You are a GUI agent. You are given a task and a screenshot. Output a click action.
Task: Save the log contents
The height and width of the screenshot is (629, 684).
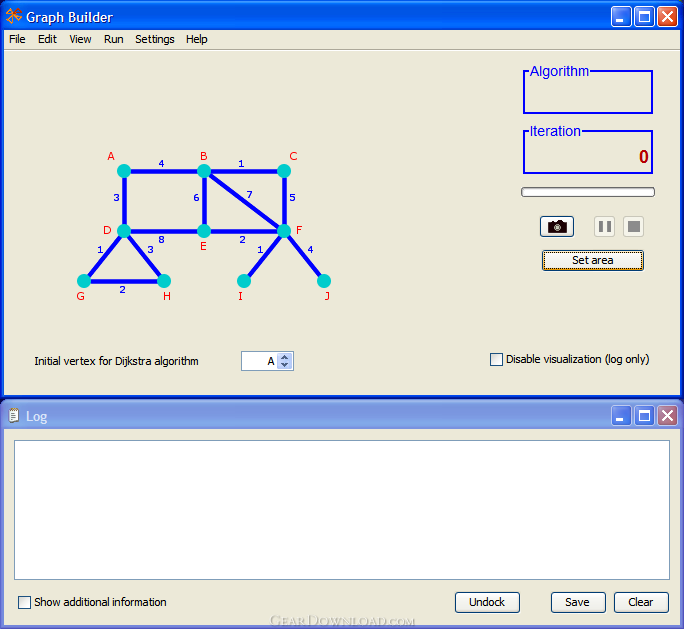[x=578, y=602]
